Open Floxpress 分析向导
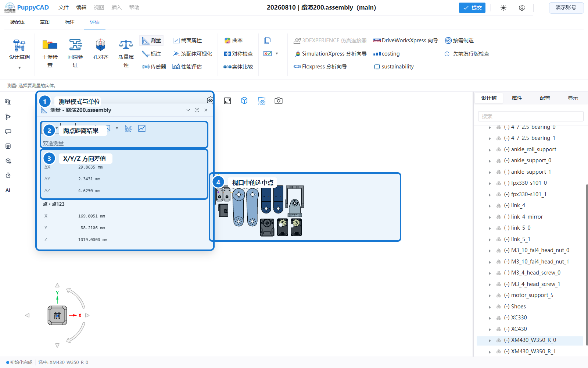Image resolution: width=588 pixels, height=368 pixels. (x=320, y=67)
